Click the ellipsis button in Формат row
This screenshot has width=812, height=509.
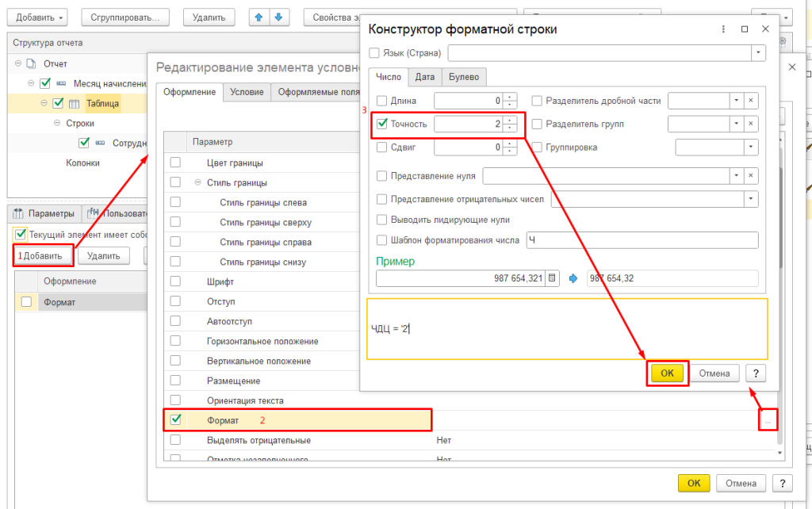point(767,420)
